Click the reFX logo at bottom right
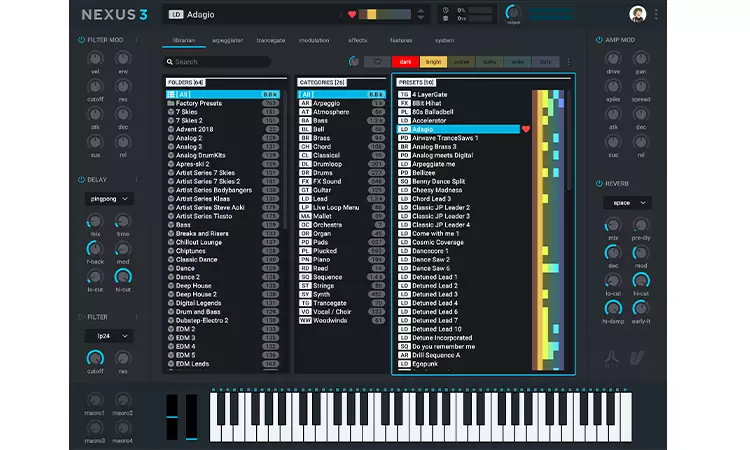Viewport: 750px width, 450px height. tap(612, 358)
